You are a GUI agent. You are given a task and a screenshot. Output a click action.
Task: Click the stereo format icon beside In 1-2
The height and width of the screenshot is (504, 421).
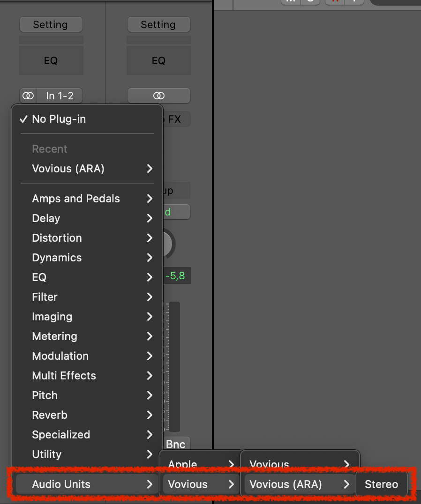(28, 96)
